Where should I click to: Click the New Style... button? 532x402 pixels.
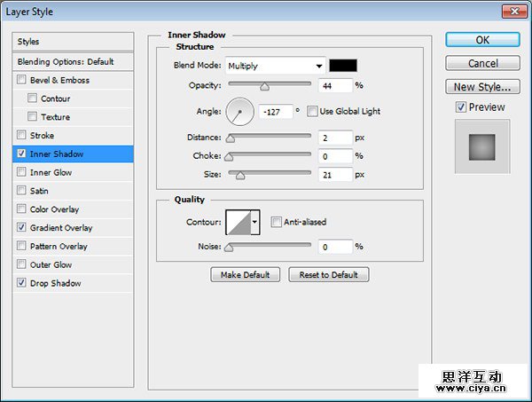click(x=481, y=87)
